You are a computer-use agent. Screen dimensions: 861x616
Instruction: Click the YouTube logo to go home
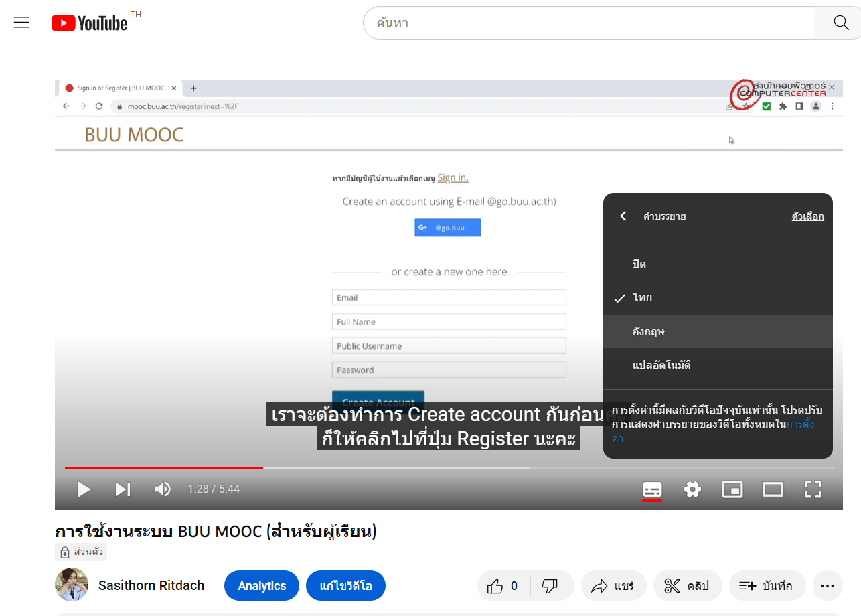(x=90, y=23)
